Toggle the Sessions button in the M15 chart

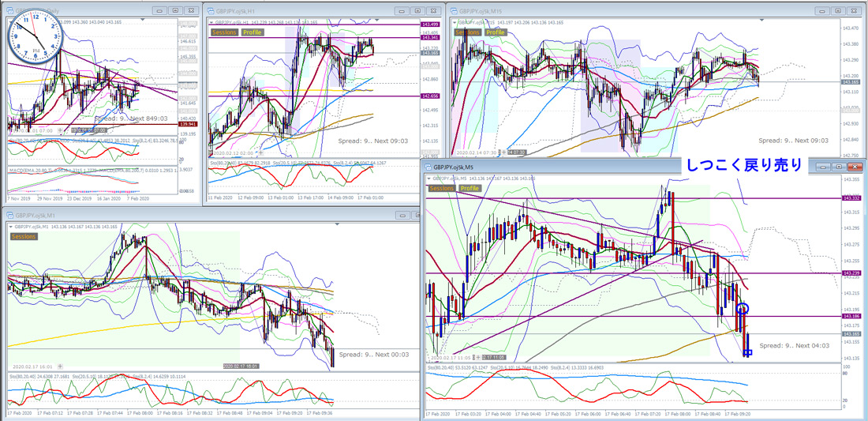click(468, 32)
